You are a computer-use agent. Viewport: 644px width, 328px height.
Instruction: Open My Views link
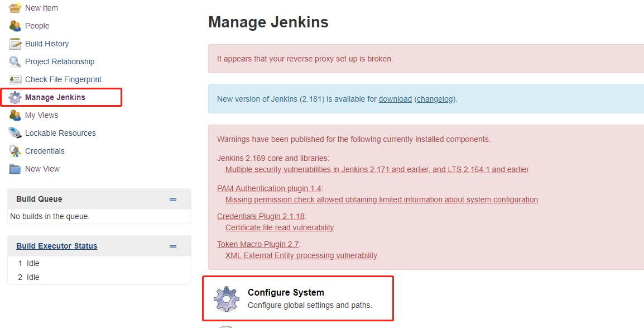pos(41,115)
